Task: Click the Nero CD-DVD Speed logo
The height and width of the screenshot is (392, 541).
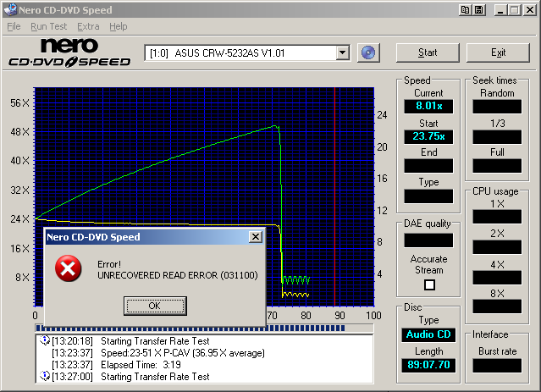Action: [69, 52]
